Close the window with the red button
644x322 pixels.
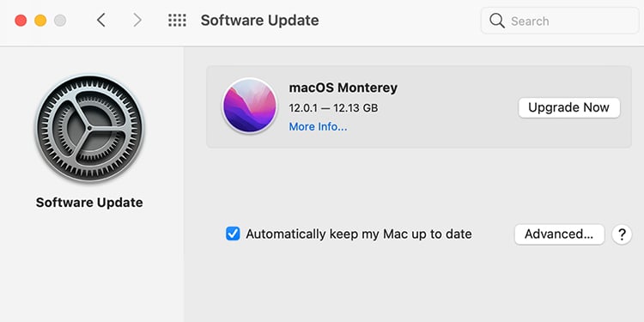click(21, 21)
